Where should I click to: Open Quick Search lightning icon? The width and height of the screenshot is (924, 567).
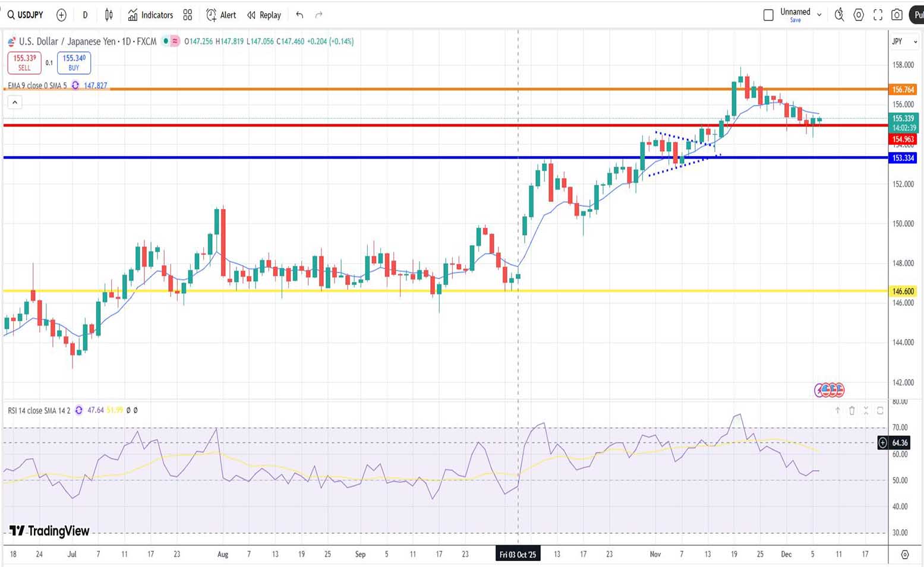839,15
